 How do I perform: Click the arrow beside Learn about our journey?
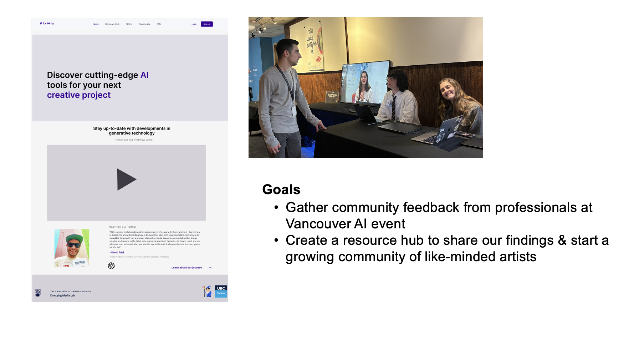point(210,268)
